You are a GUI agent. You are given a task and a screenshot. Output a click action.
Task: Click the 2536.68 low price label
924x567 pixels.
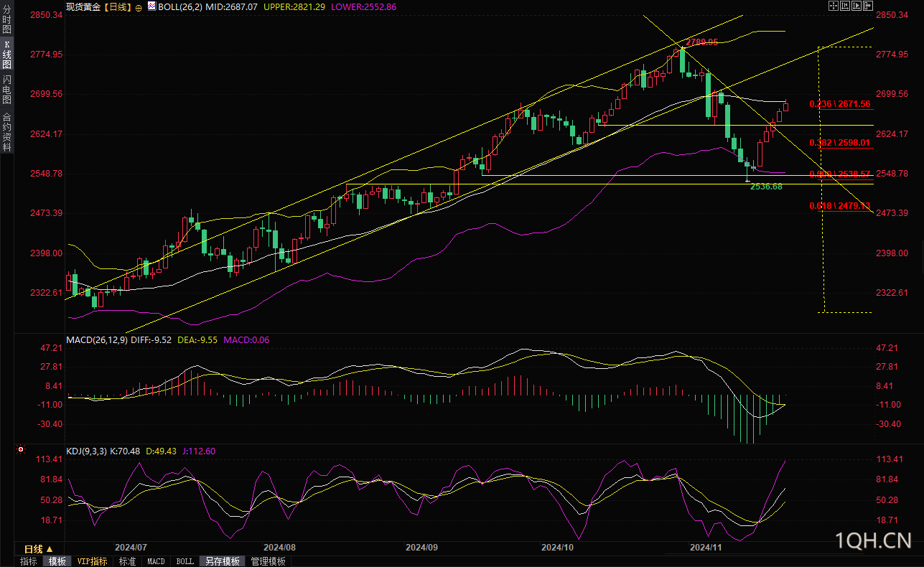[766, 187]
